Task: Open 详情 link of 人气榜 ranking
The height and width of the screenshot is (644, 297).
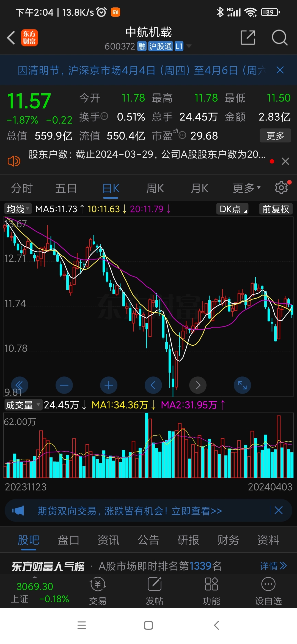Action: pos(274,566)
